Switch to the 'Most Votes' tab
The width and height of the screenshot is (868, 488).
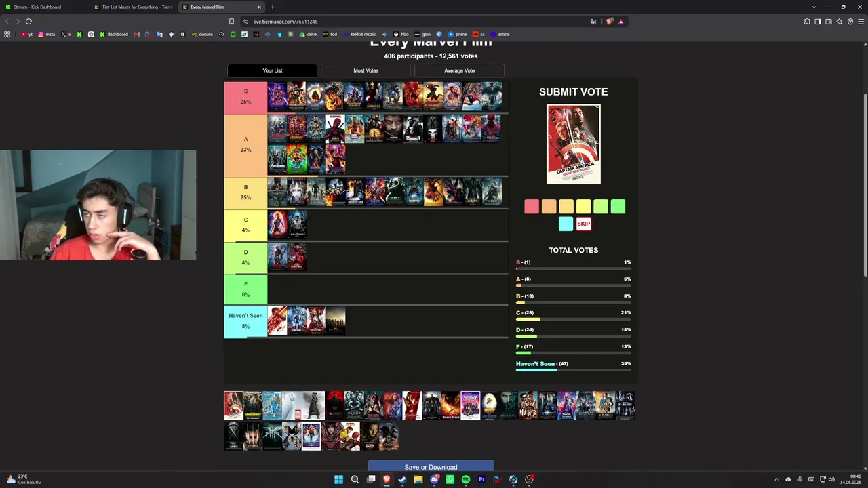click(x=366, y=70)
